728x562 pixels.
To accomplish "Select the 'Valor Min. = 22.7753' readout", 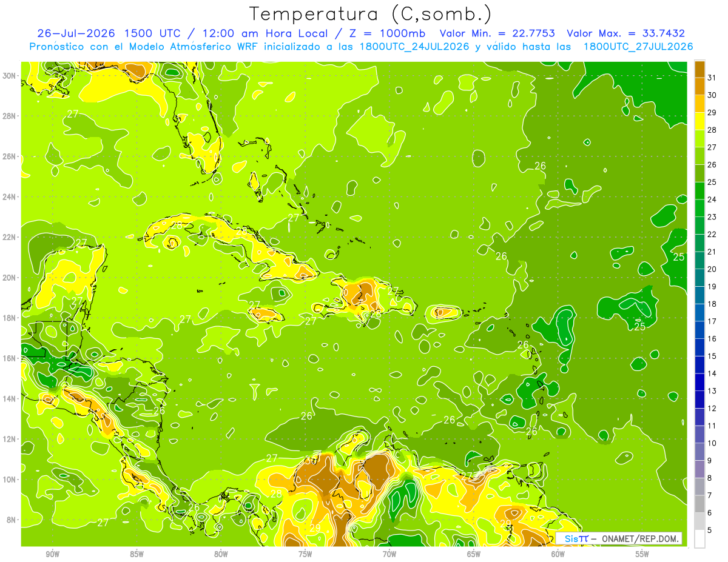I will [497, 33].
